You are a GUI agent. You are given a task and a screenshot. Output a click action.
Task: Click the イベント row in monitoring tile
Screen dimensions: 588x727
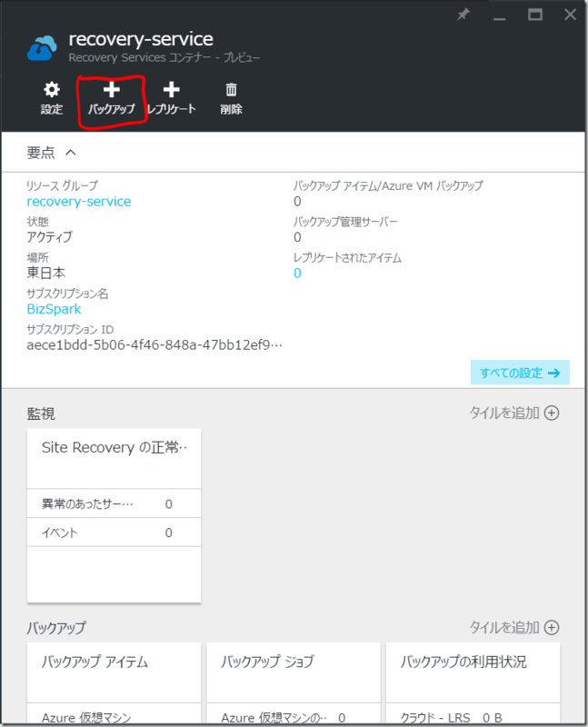tap(115, 533)
